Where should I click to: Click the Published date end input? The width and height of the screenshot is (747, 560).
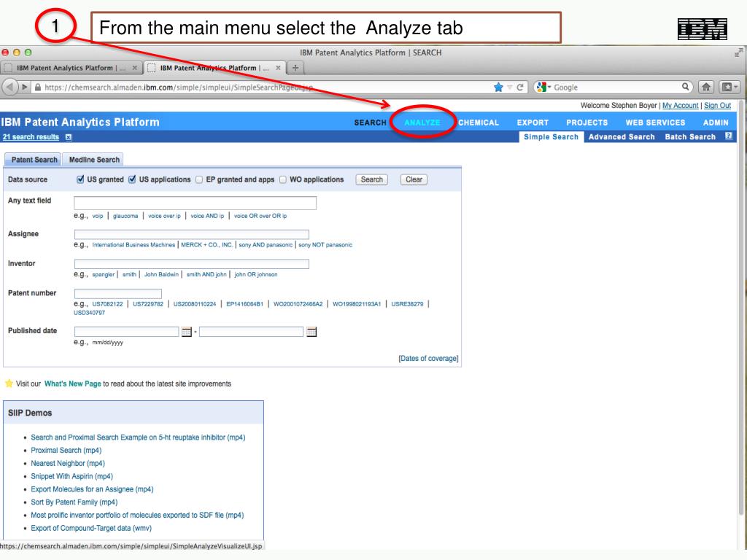tap(251, 332)
